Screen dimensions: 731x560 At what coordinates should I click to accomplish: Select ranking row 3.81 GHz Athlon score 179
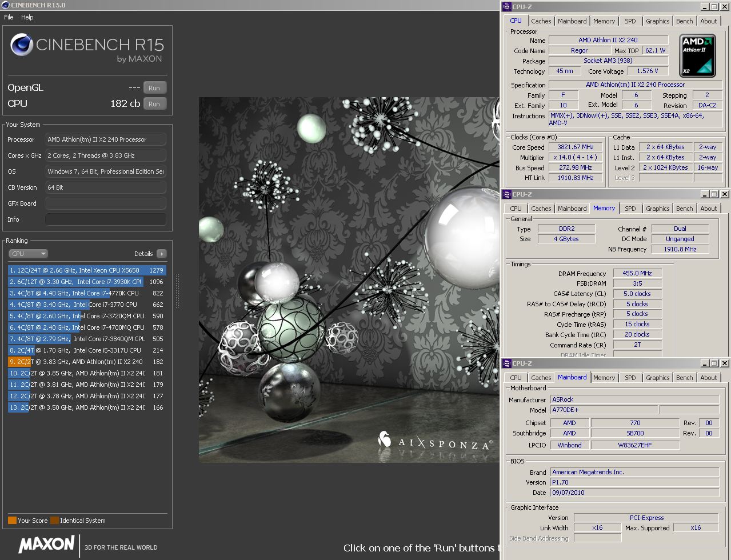click(x=87, y=385)
